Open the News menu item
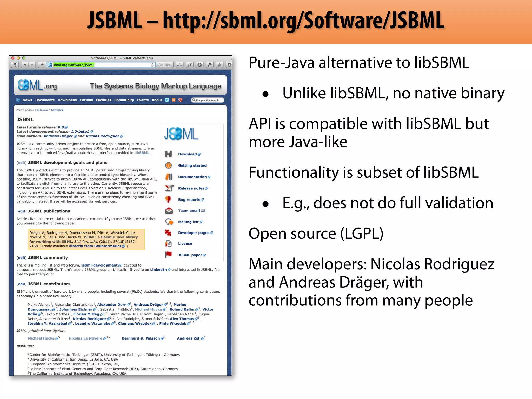The width and height of the screenshot is (532, 399). coord(27,100)
